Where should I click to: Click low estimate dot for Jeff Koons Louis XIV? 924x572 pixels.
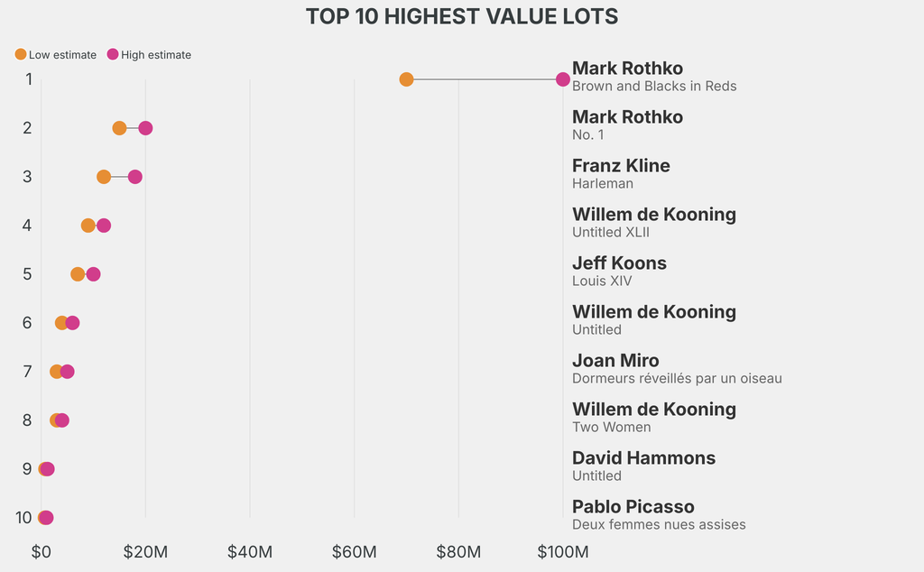pos(78,274)
